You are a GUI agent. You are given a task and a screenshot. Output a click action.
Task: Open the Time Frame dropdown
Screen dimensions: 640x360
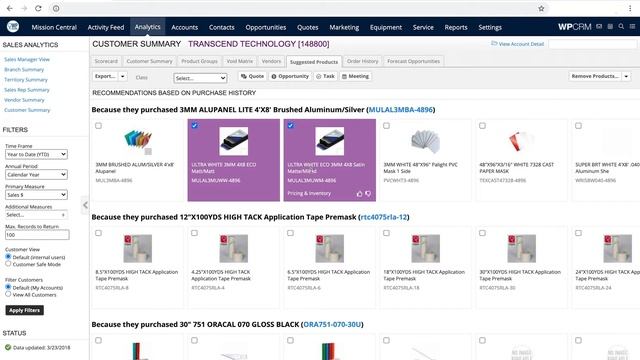36,154
